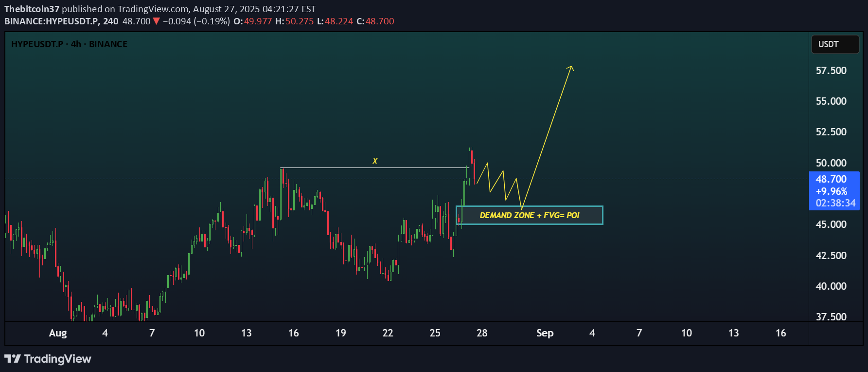Click the −0.094 (−0.19%) change text

pyautogui.click(x=196, y=21)
